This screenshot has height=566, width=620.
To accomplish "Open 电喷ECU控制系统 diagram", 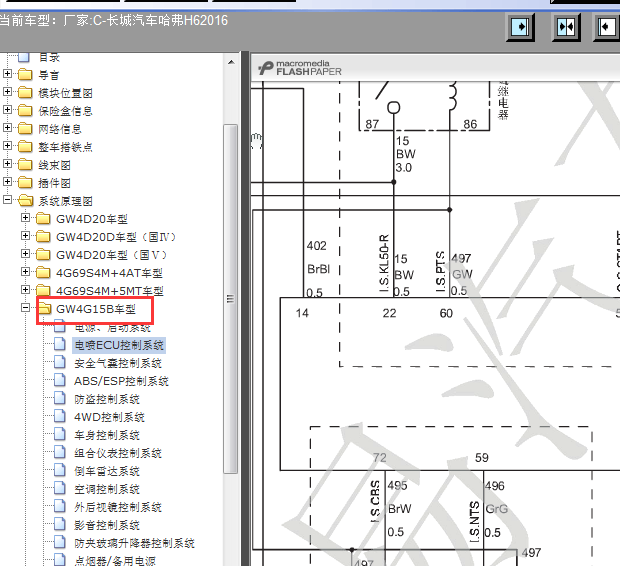I will 119,345.
